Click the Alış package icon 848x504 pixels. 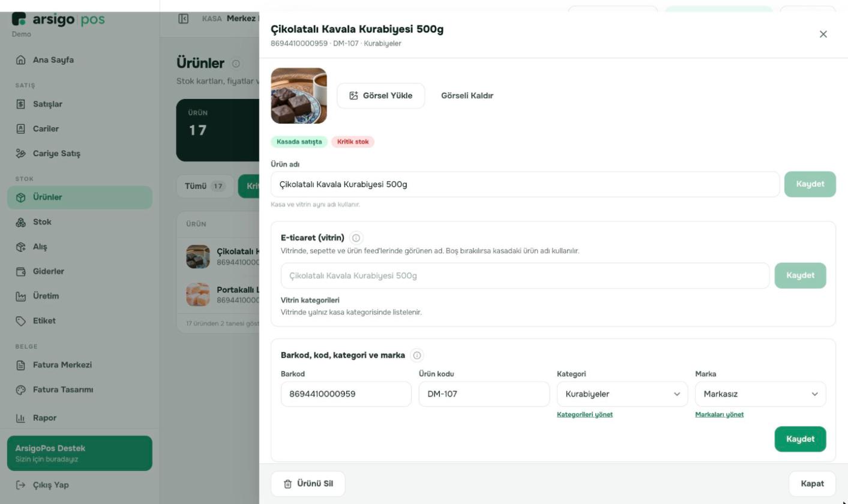pos(21,247)
